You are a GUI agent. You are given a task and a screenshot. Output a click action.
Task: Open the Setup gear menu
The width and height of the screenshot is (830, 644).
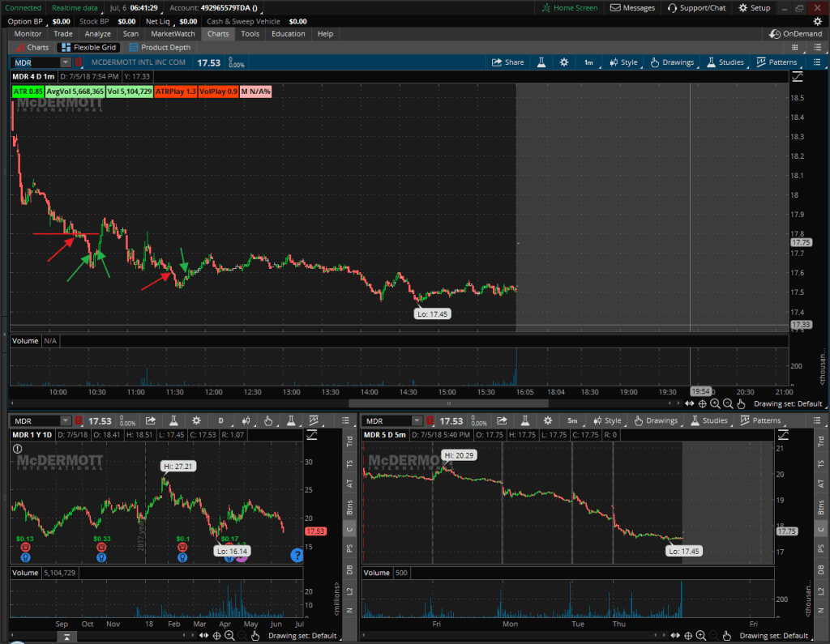coord(755,8)
